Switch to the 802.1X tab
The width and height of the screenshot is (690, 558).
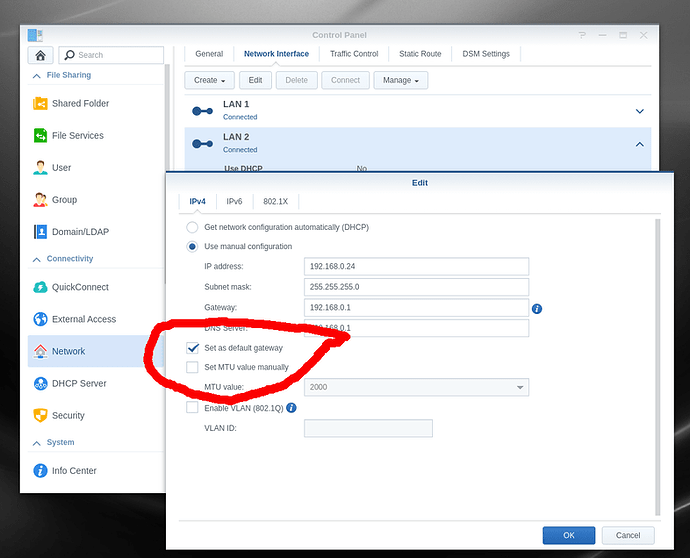point(275,201)
